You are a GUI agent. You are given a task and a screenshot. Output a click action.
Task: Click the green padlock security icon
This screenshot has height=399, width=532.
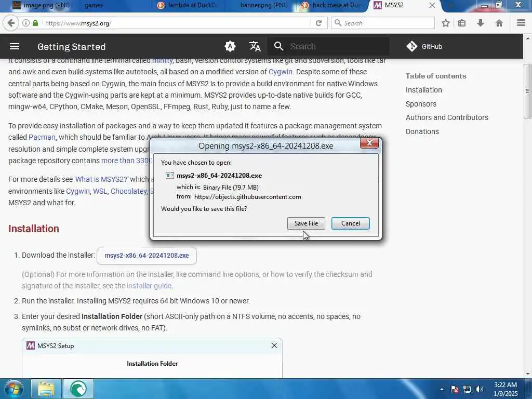(x=35, y=23)
